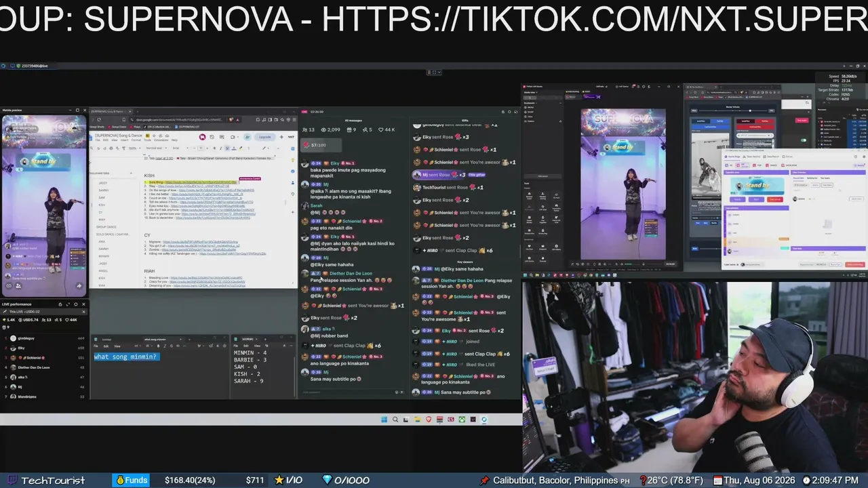The width and height of the screenshot is (868, 488).
Task: Click the highlighted text 'what song minmin?'
Action: (127, 357)
